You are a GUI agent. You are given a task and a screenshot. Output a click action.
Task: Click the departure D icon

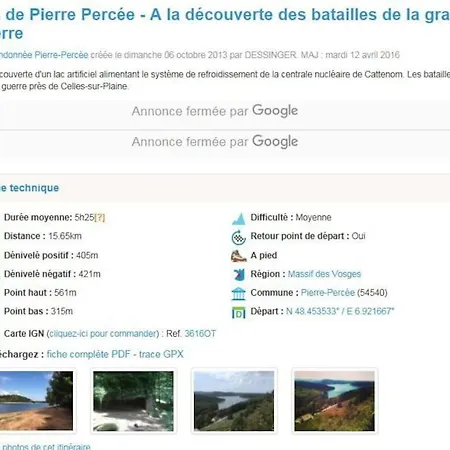coord(239,312)
